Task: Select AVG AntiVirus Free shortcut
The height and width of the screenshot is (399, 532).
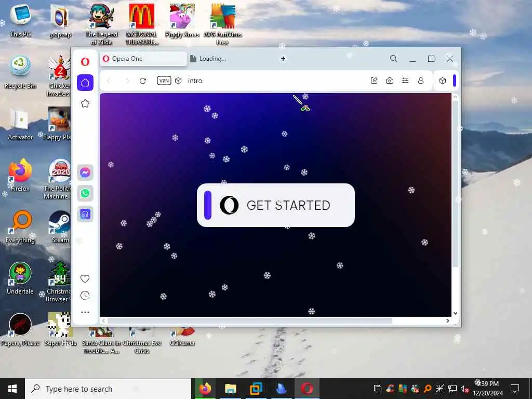Action: 222,24
